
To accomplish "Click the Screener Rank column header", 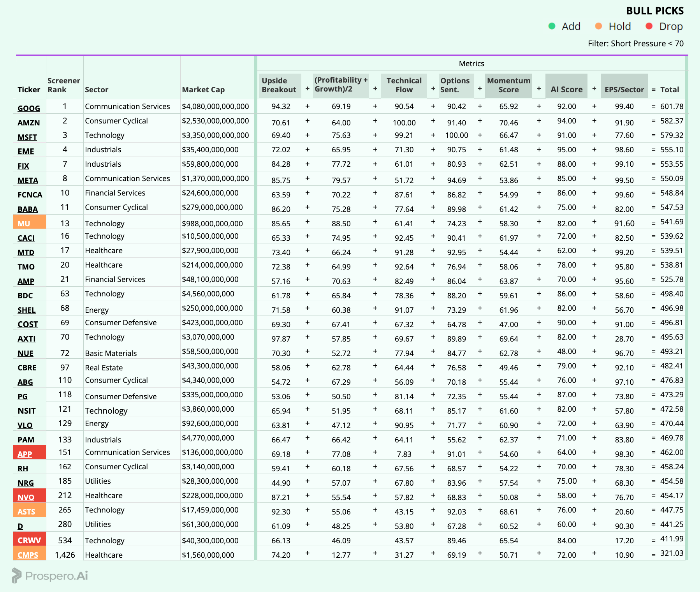I will coord(64,85).
